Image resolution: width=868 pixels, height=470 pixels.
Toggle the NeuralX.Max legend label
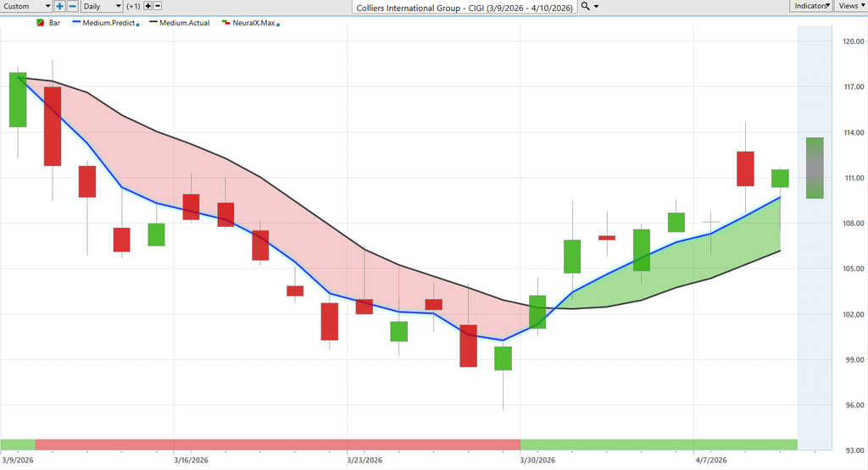coord(253,23)
